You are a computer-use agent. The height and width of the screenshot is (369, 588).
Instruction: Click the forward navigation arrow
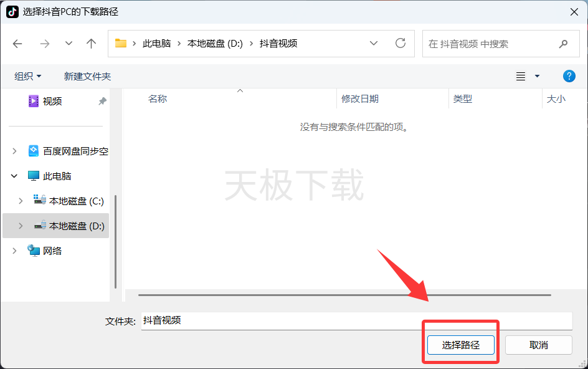(x=45, y=44)
